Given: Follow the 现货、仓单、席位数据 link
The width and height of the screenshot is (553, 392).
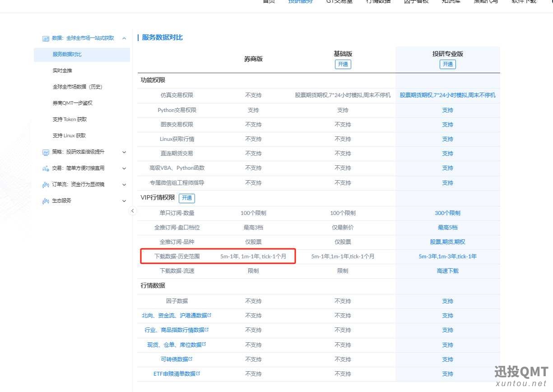Looking at the screenshot, I should click(177, 345).
